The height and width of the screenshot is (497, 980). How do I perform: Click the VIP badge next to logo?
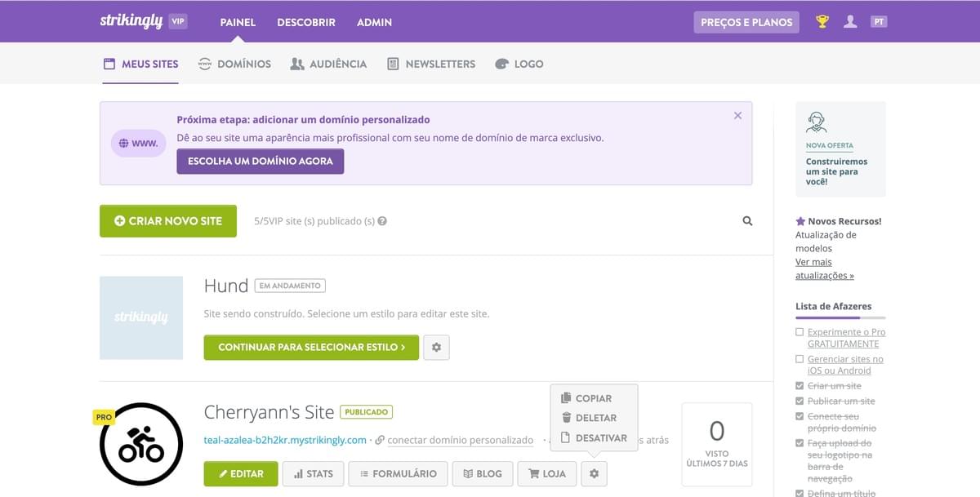click(178, 22)
